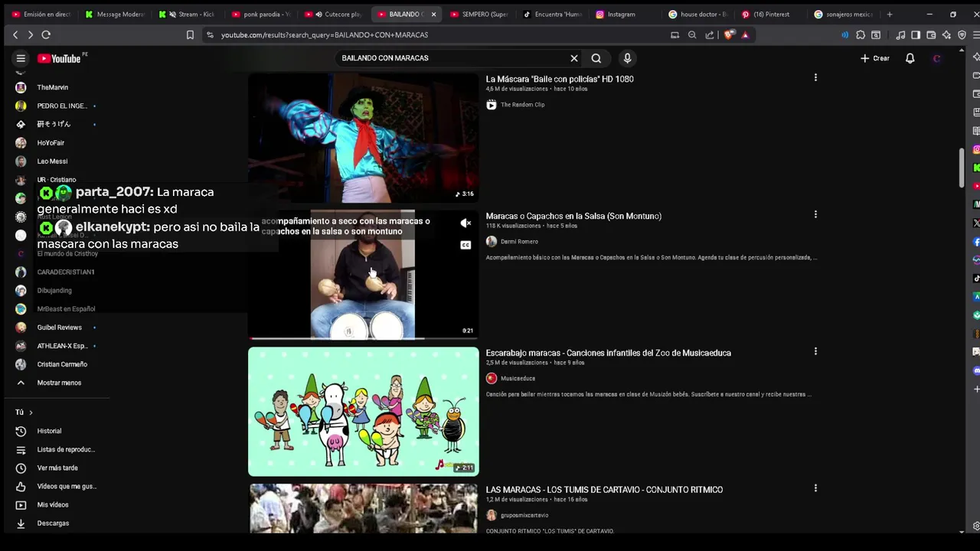Image resolution: width=980 pixels, height=551 pixels.
Task: Open Ver más tarde in the sidebar
Action: point(57,468)
